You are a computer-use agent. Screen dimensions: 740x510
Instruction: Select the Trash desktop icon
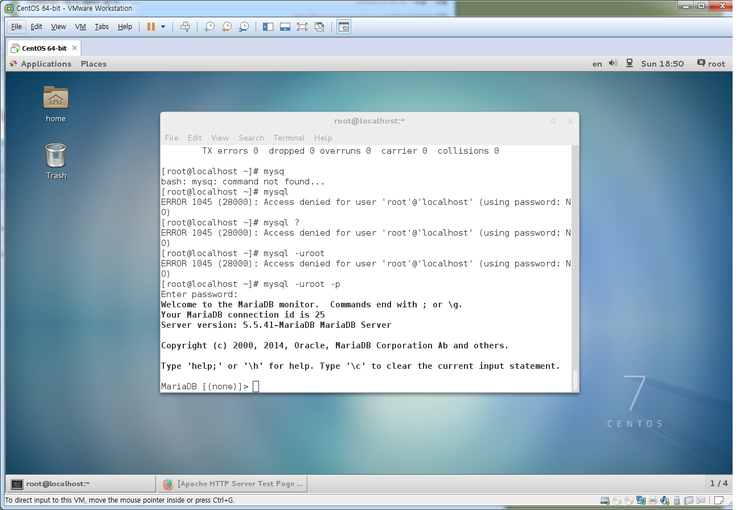(x=56, y=161)
